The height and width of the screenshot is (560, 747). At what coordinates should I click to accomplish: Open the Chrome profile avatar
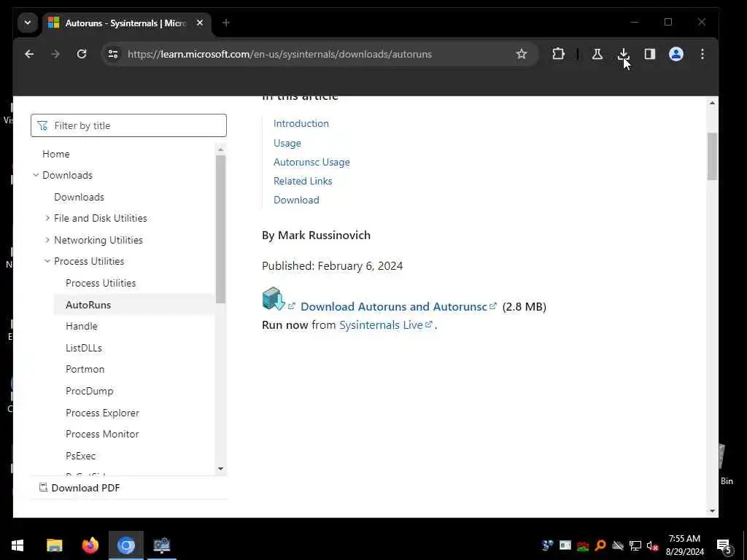click(x=676, y=54)
